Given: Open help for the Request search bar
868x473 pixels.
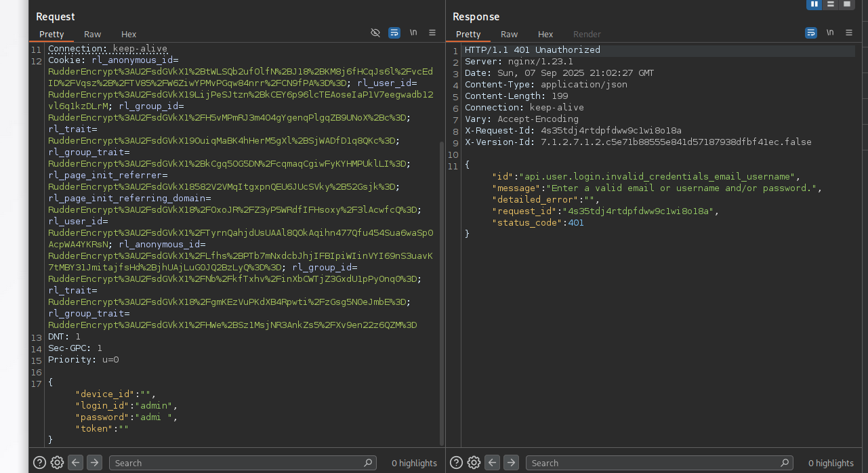Looking at the screenshot, I should tap(40, 463).
